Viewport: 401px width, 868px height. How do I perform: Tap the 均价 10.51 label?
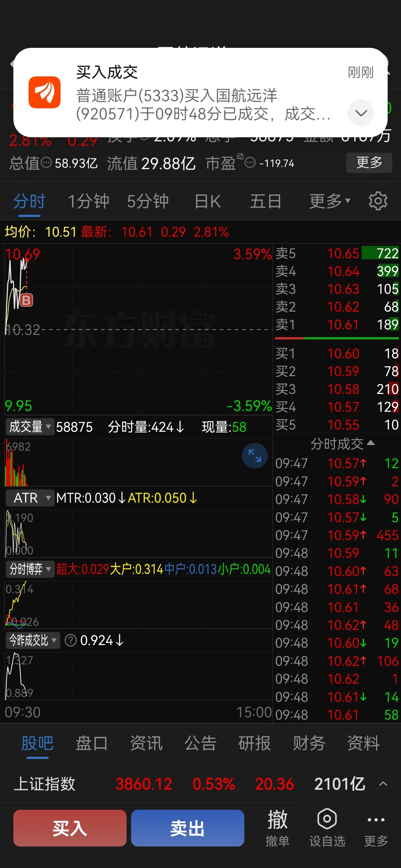(x=40, y=232)
